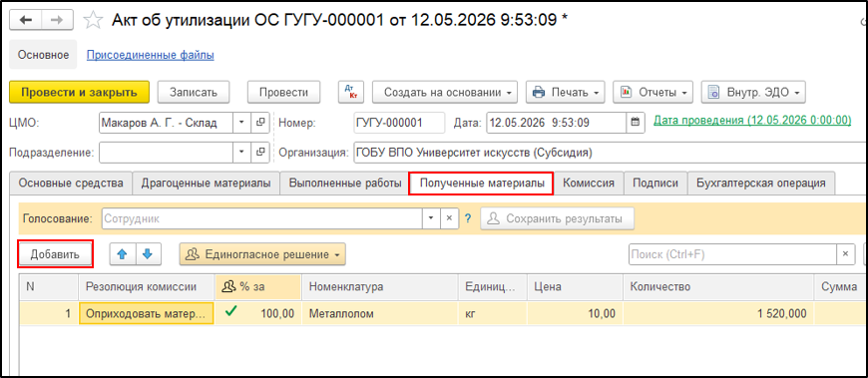Select the Металлолом cell
Viewport: 868px width, 378px height.
click(380, 313)
